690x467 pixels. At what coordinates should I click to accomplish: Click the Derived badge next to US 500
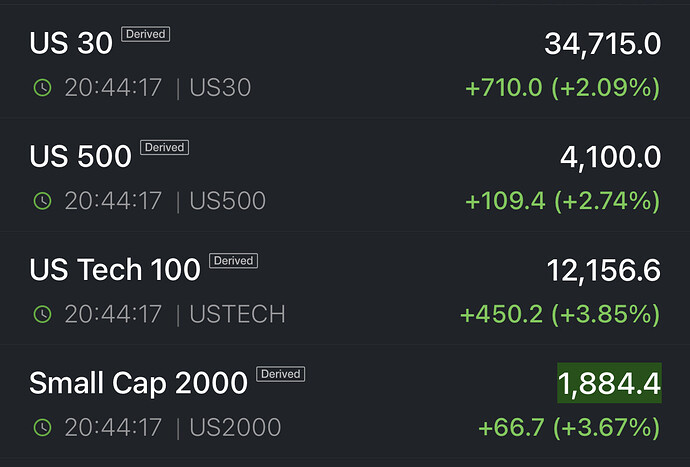click(164, 147)
